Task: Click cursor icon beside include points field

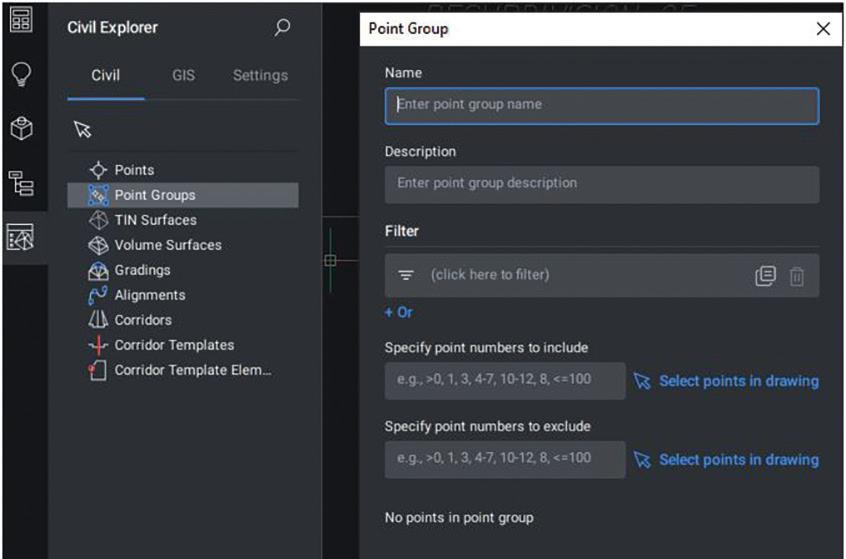Action: coord(642,381)
